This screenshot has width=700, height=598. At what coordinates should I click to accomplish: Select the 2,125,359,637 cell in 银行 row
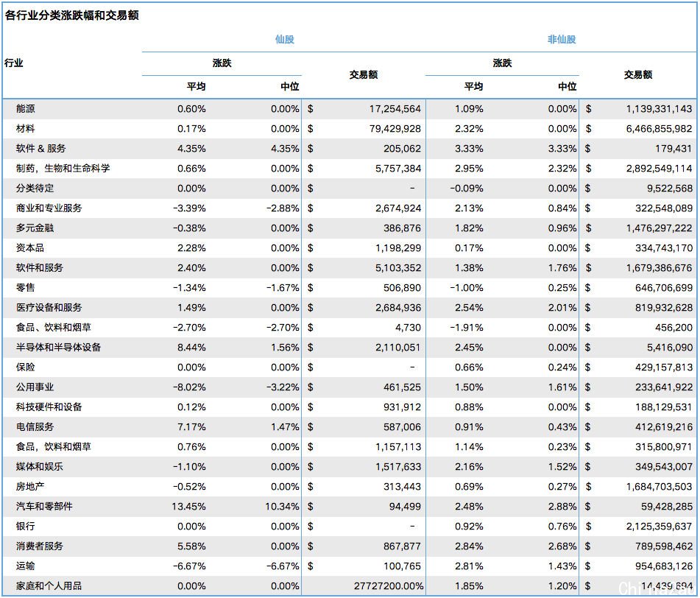coord(659,526)
